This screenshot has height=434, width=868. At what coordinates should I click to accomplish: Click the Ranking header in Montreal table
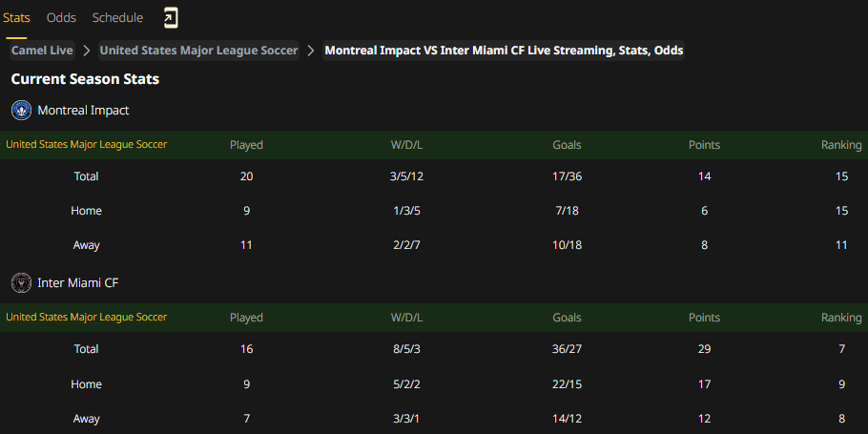pyautogui.click(x=841, y=145)
